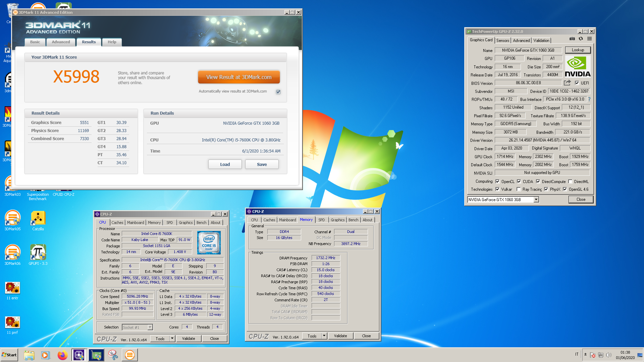Screen dimensions: 644x362
Task: Open the GPU-Z hamburger menu
Action: click(589, 39)
